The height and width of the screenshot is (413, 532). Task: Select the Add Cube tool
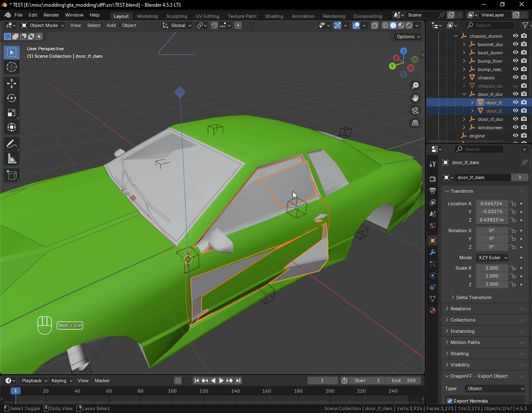pos(12,175)
